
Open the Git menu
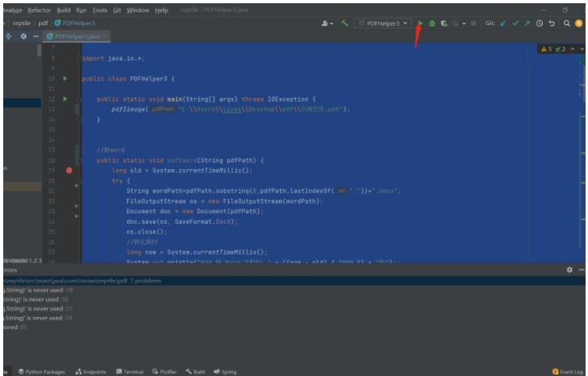(x=117, y=11)
